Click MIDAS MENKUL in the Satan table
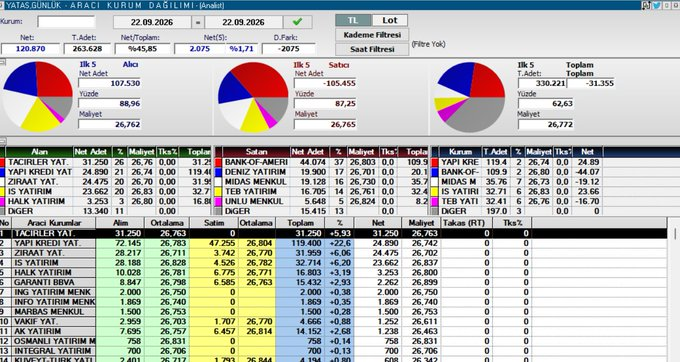Viewport: 680px width, 362px height. tap(255, 182)
